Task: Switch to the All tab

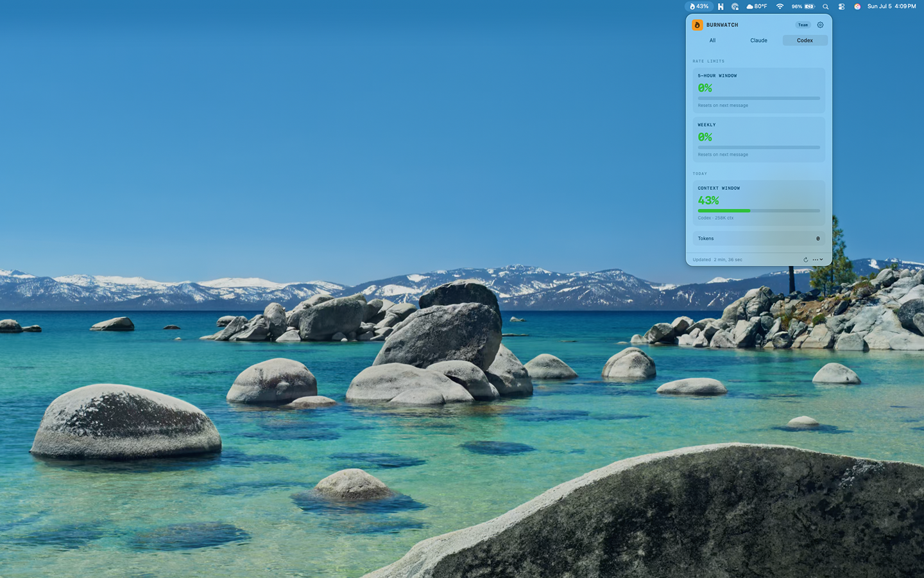Action: [712, 40]
